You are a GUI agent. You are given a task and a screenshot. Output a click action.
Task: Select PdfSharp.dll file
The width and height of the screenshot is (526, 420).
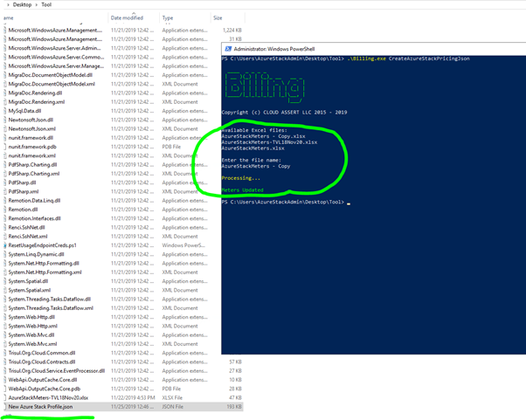(x=22, y=182)
